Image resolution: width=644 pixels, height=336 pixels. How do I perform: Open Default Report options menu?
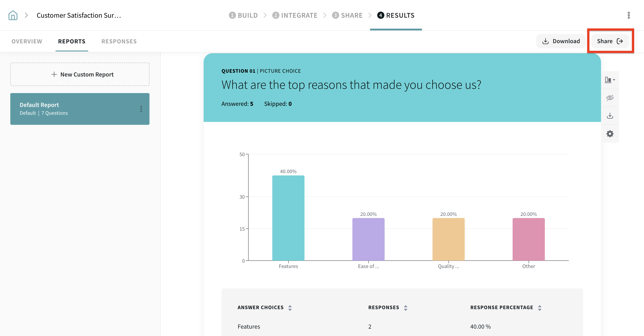click(x=141, y=109)
